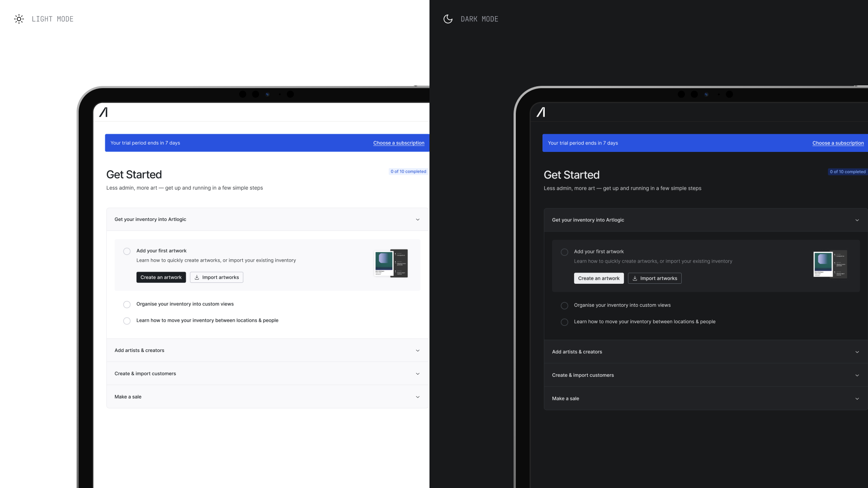Click 'Add artists & creators' label in light mode
The height and width of the screenshot is (488, 868).
click(139, 351)
